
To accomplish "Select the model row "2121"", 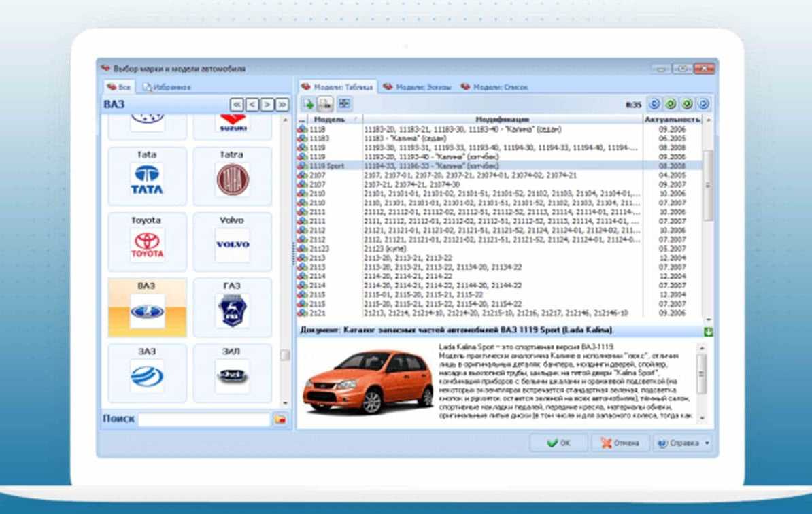I will click(499, 313).
